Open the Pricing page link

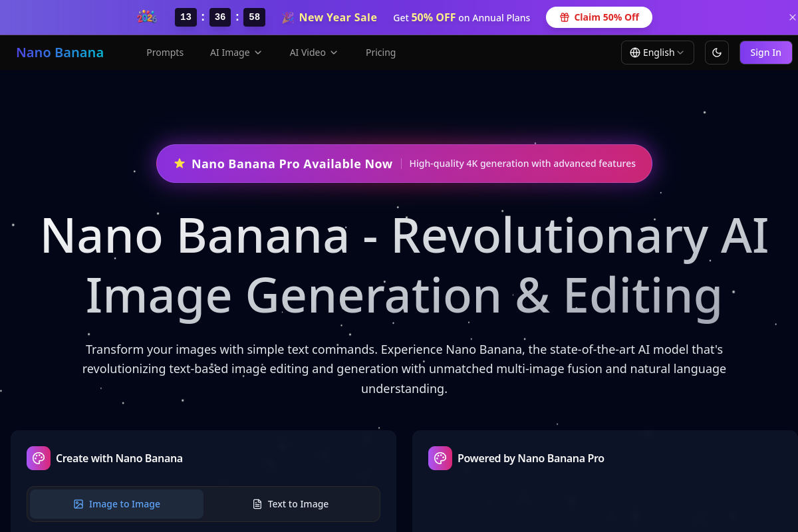click(x=380, y=53)
